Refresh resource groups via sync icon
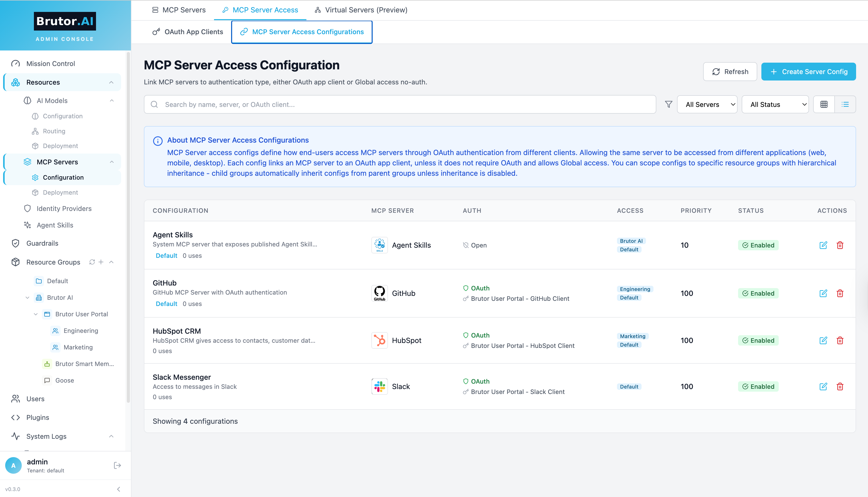 click(91, 262)
